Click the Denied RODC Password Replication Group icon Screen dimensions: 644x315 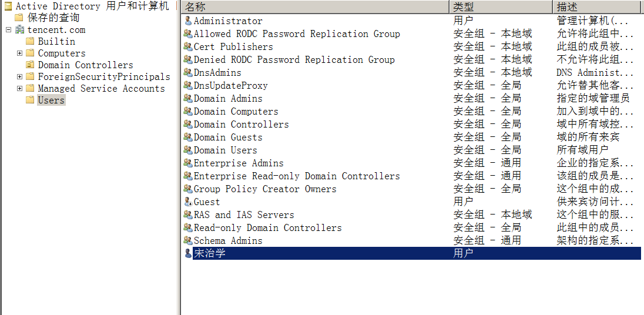pyautogui.click(x=188, y=59)
